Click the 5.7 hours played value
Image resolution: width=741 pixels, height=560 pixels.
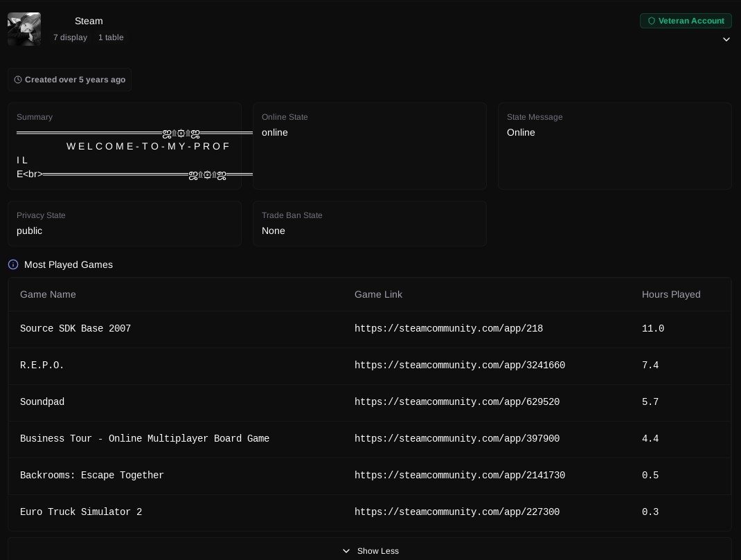tap(650, 401)
